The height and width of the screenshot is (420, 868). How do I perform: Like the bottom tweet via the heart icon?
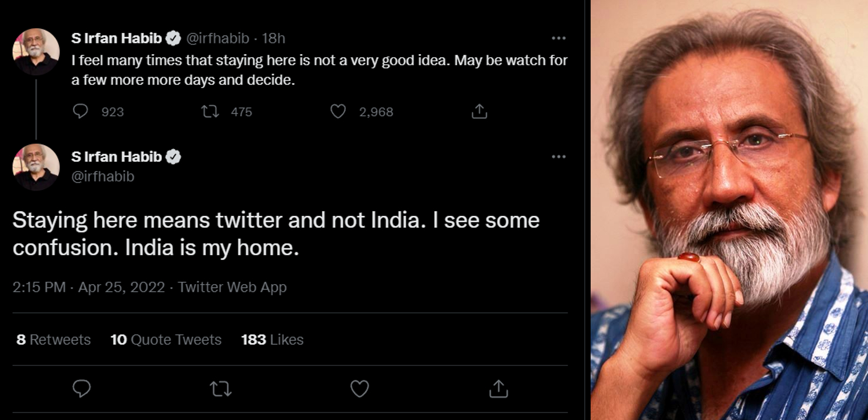click(360, 388)
